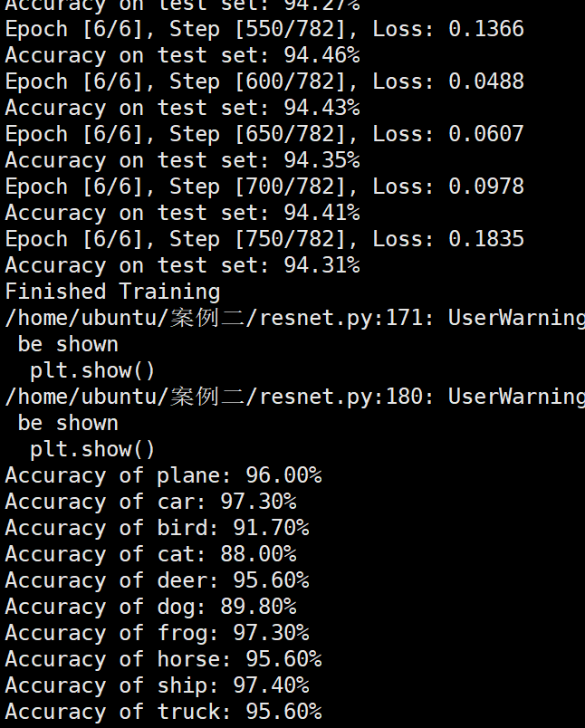Click the Step [650/782] Loss 0.0607 line
This screenshot has width=585, height=728.
coord(264,135)
